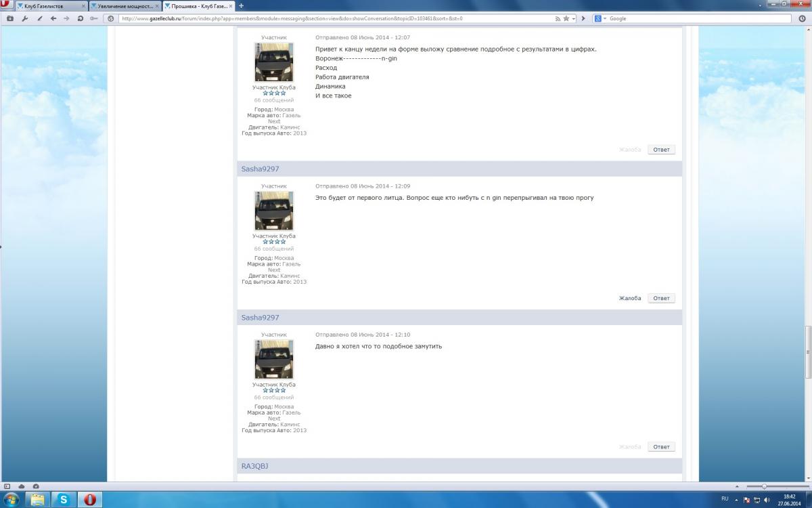The image size is (812, 508).
Task: Open Skype from the taskbar
Action: point(64,499)
